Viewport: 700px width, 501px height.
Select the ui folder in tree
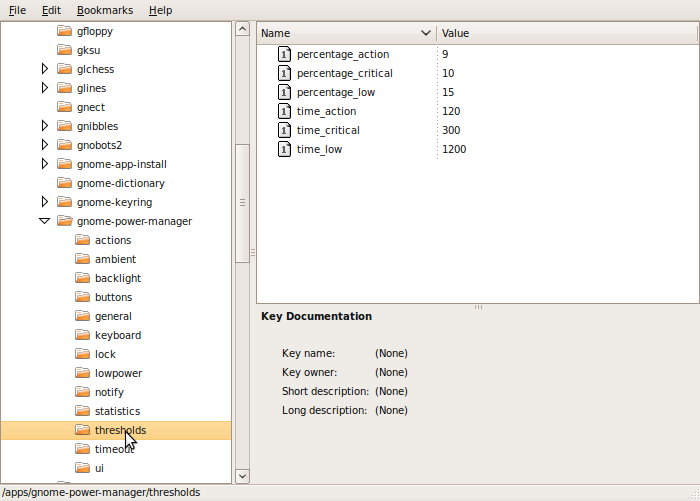click(x=99, y=468)
